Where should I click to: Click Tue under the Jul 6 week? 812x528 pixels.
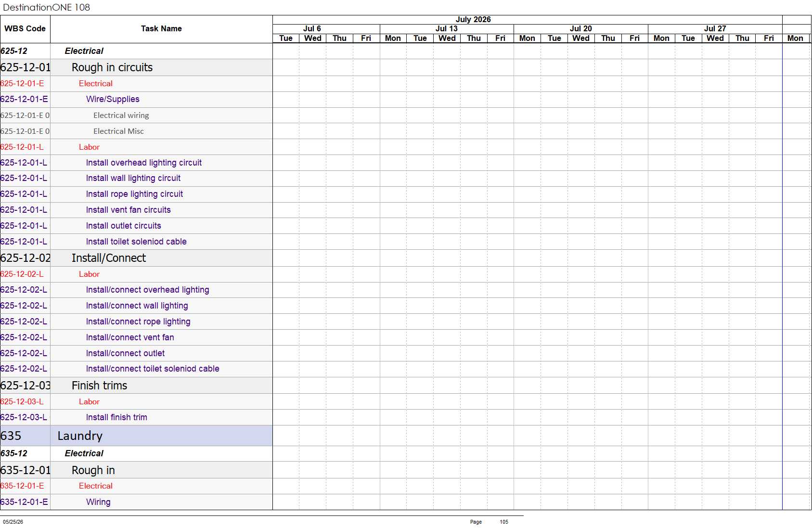click(286, 39)
